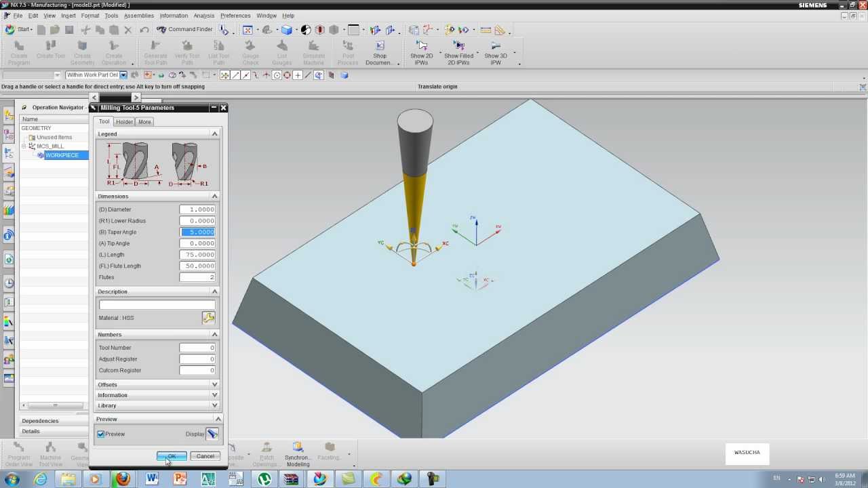868x488 pixels.
Task: Click Show Filled 2D IPWs icon
Action: click(x=458, y=45)
